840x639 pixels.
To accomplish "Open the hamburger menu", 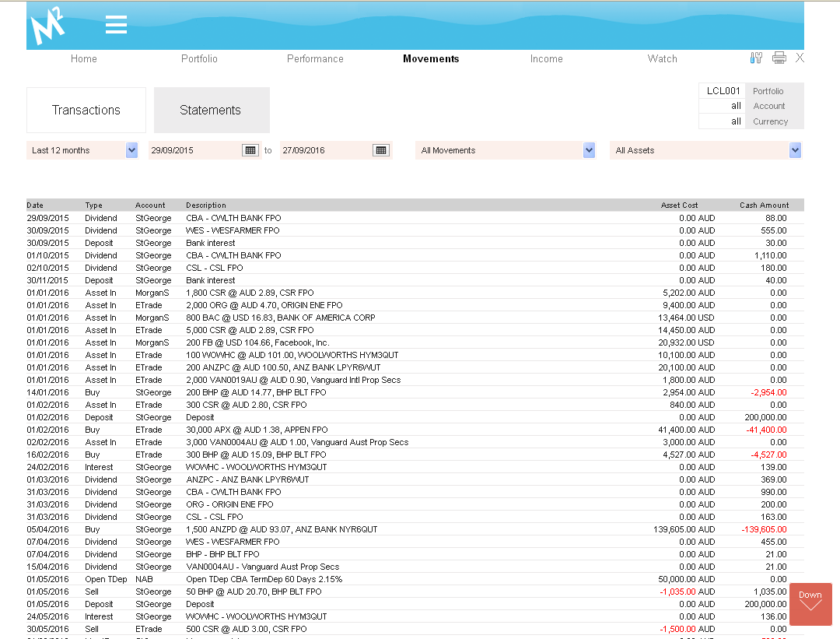I will [x=116, y=25].
